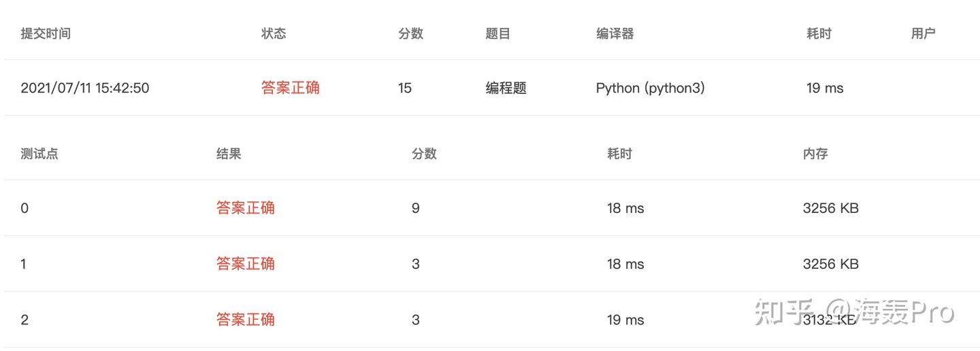Click the 编程题 problem type cell

[x=506, y=88]
